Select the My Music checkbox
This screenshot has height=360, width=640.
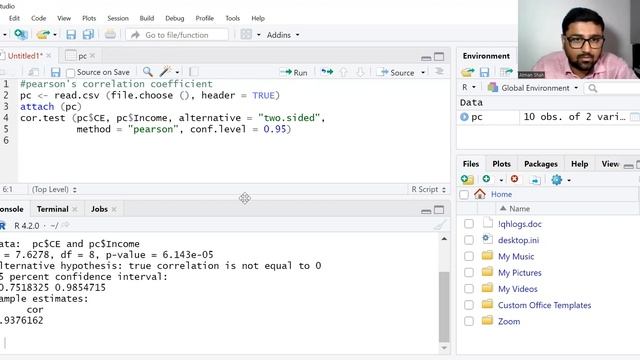pos(469,256)
